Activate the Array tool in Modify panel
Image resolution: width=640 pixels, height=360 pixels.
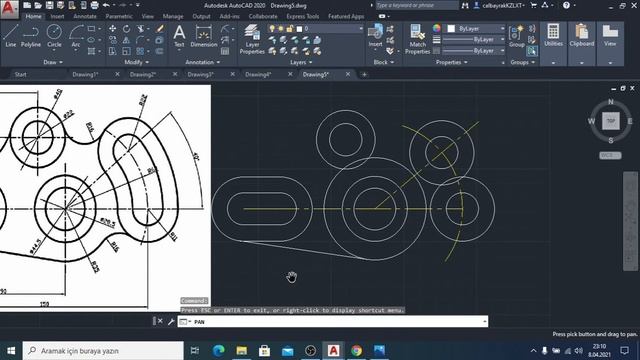click(x=140, y=51)
